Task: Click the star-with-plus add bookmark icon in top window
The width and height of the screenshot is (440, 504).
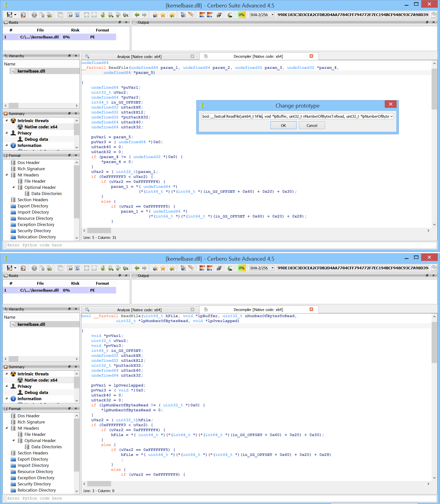Action: [x=172, y=15]
